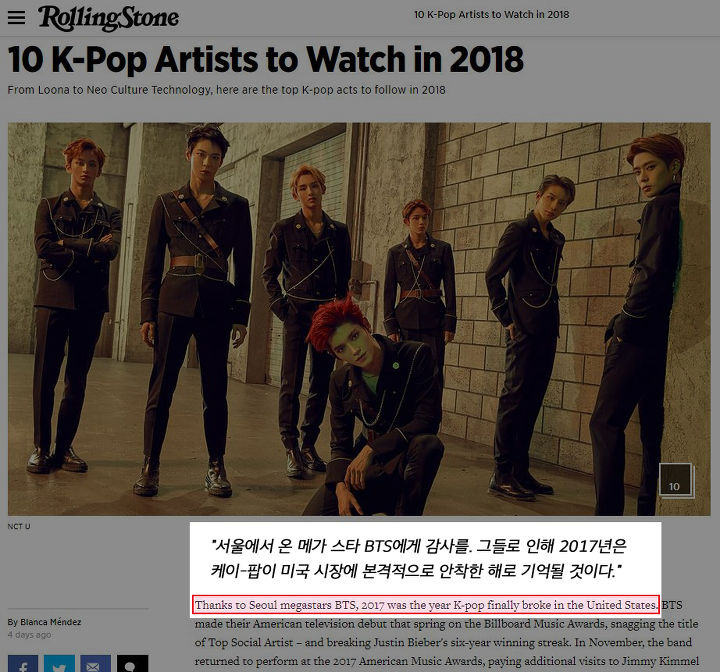
Task: Share the article on Facebook
Action: [23, 664]
